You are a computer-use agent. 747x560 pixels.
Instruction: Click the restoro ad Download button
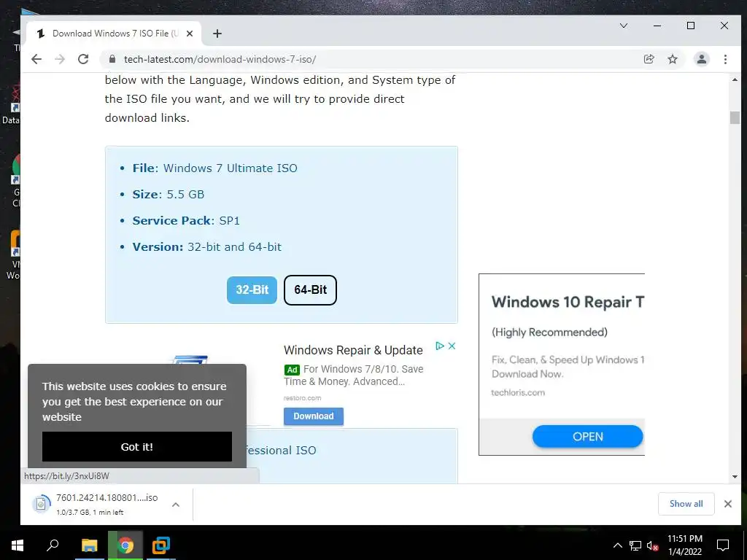click(314, 416)
